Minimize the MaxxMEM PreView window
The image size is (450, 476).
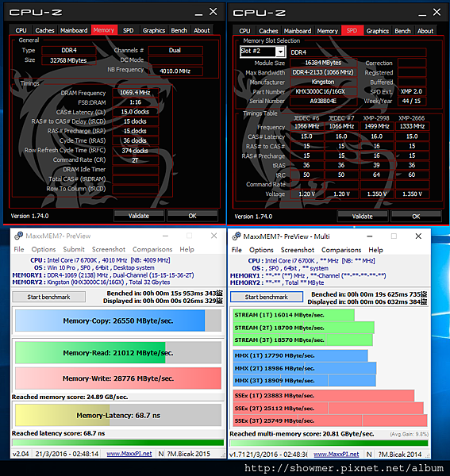pyautogui.click(x=166, y=236)
